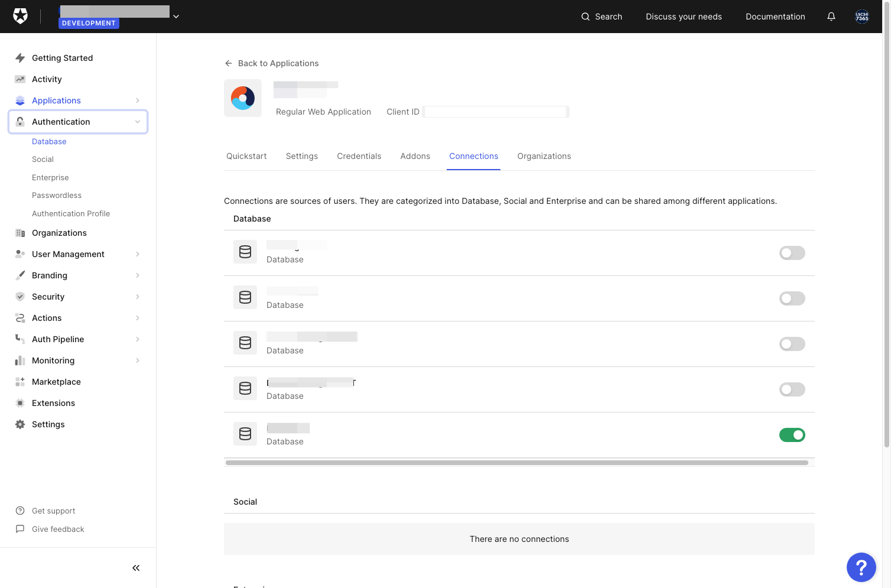The width and height of the screenshot is (891, 588).
Task: Enable the first database connection toggle
Action: 792,253
